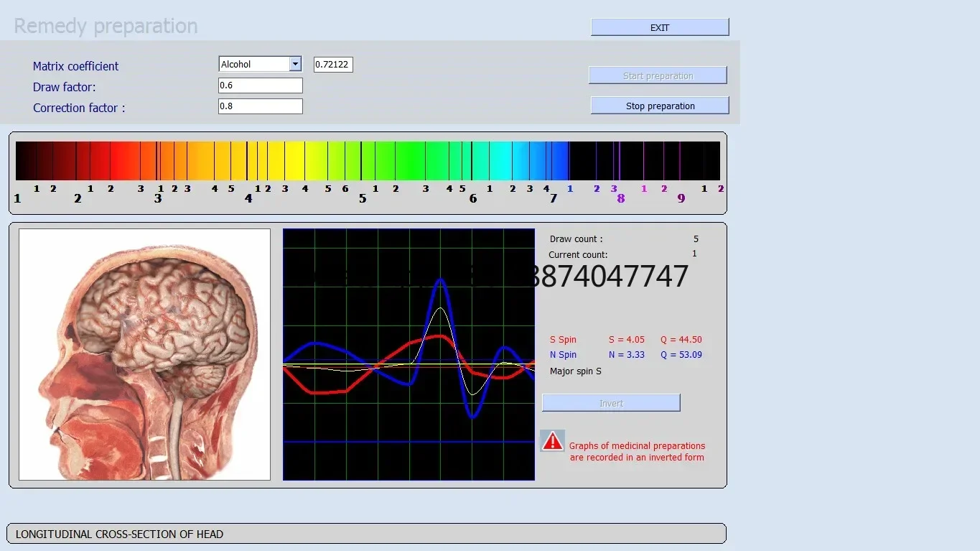Click into the Correction factor field
This screenshot has width=980, height=551.
[260, 106]
